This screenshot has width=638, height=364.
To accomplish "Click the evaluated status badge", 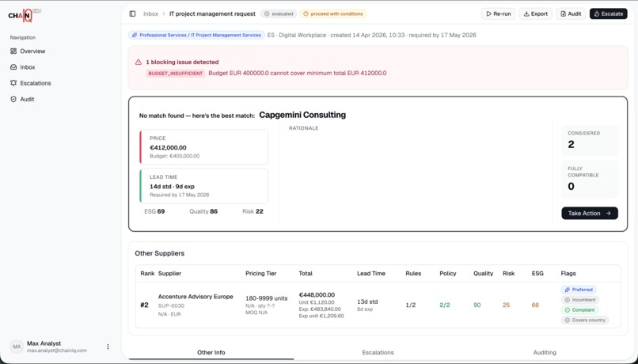I will point(279,13).
